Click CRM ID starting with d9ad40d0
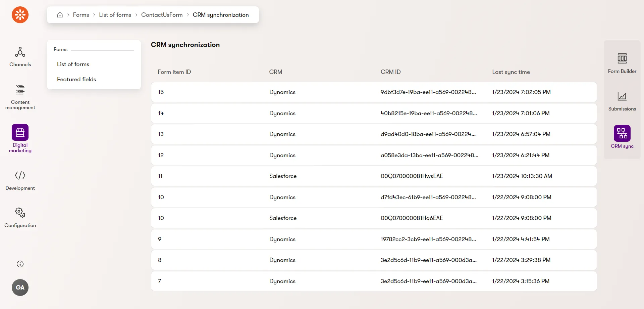644x309 pixels. (428, 134)
